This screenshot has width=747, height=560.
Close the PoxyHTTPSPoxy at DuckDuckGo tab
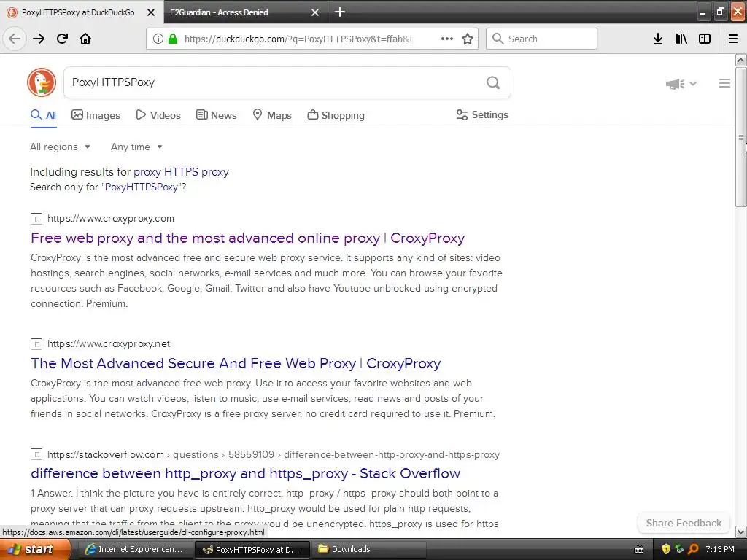151,12
